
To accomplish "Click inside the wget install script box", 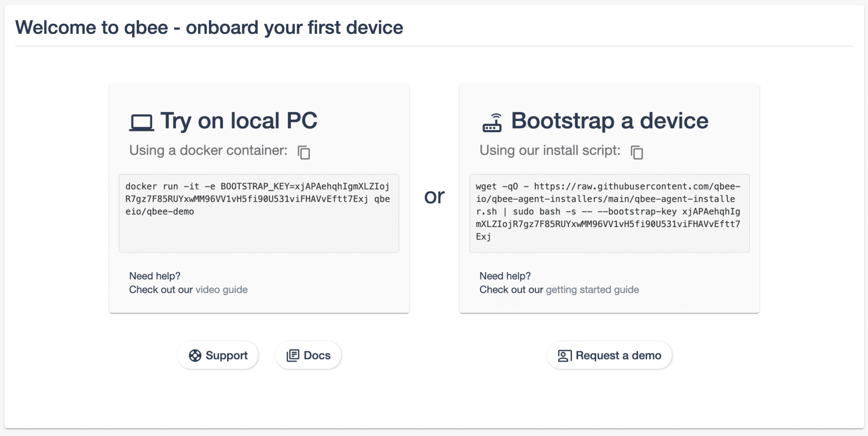I will pos(609,213).
